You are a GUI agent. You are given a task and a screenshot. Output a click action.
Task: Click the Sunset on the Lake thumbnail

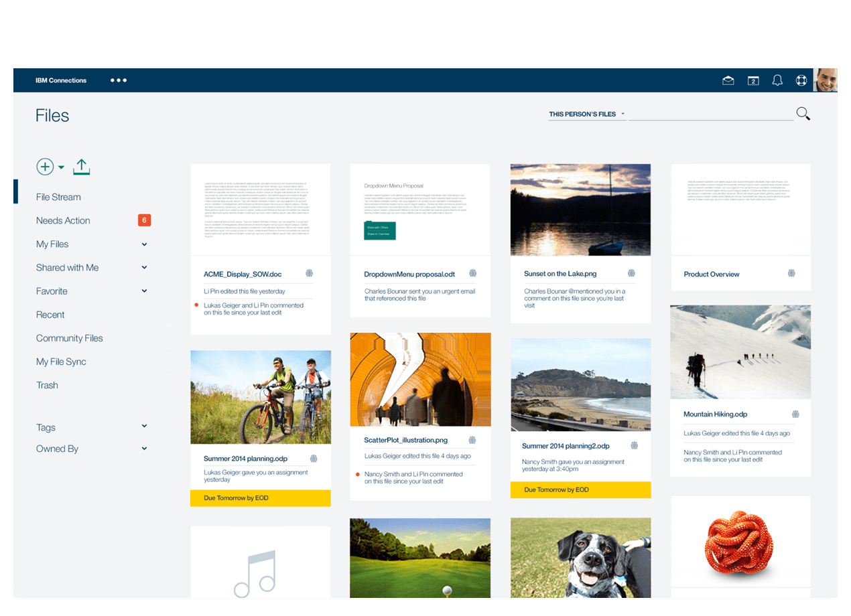[x=580, y=210]
